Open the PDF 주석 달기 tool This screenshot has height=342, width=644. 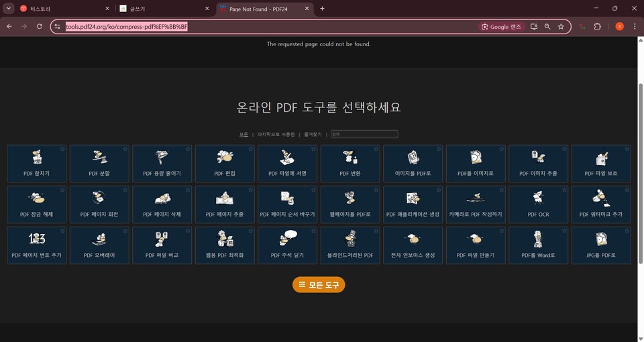288,245
